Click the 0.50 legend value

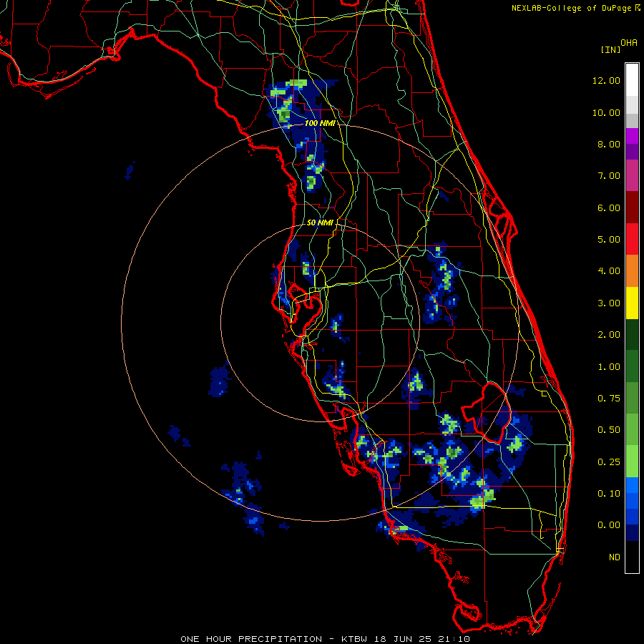click(x=609, y=430)
